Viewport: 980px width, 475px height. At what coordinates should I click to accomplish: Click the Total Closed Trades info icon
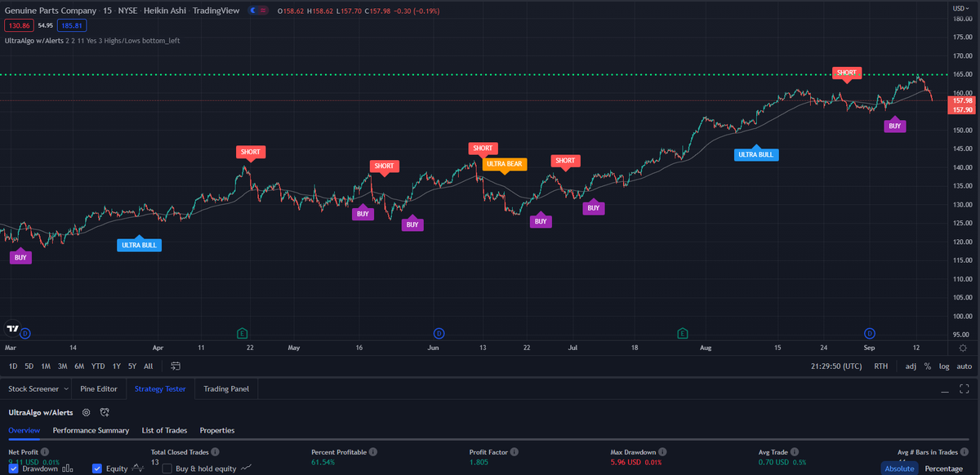(x=216, y=451)
